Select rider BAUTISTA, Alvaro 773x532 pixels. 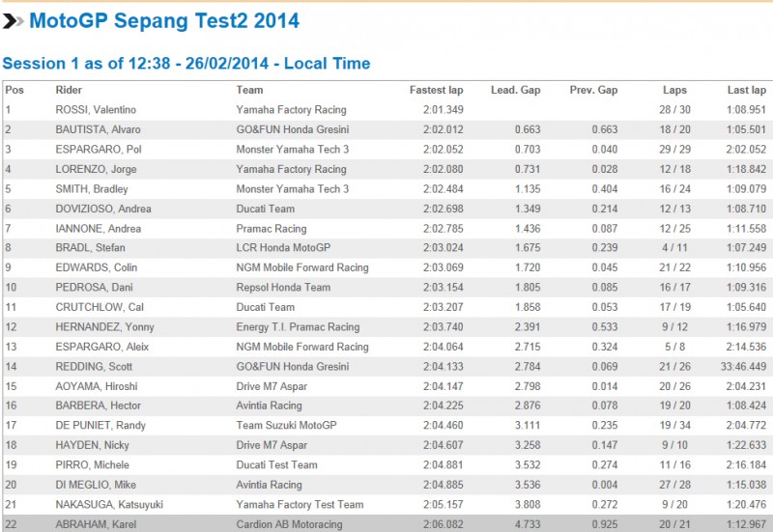[x=98, y=129]
